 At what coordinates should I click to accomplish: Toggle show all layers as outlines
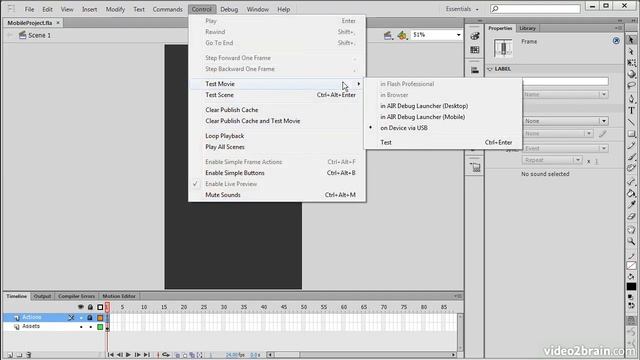pyautogui.click(x=100, y=307)
